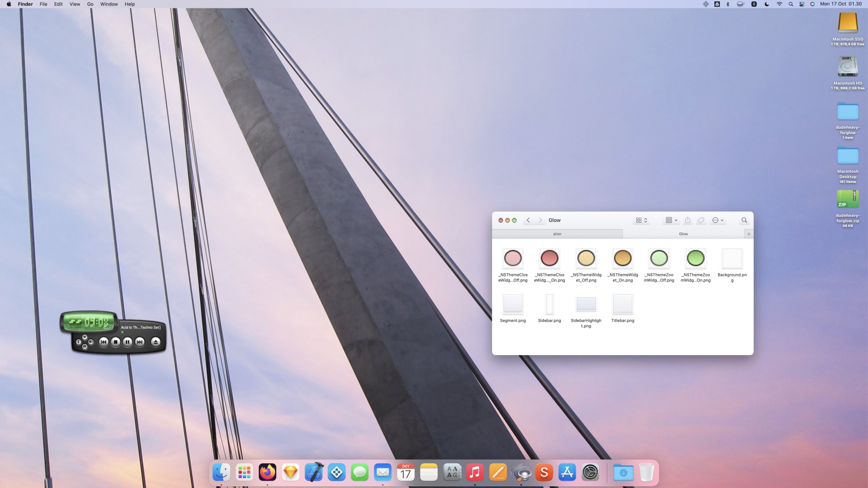
Task: Go to previous track in widget
Action: point(103,342)
